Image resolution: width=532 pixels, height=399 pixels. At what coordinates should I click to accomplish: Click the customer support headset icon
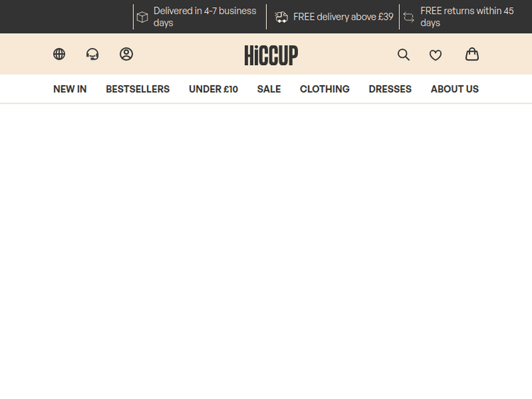(x=92, y=54)
